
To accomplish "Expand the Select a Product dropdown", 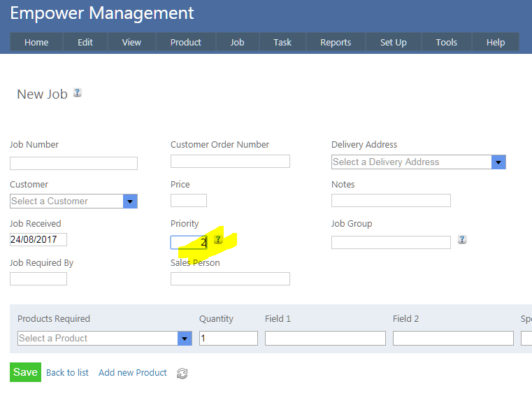I will click(x=185, y=339).
